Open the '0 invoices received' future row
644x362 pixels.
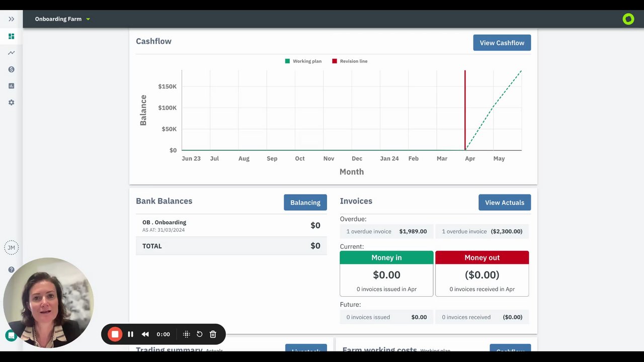tap(482, 317)
